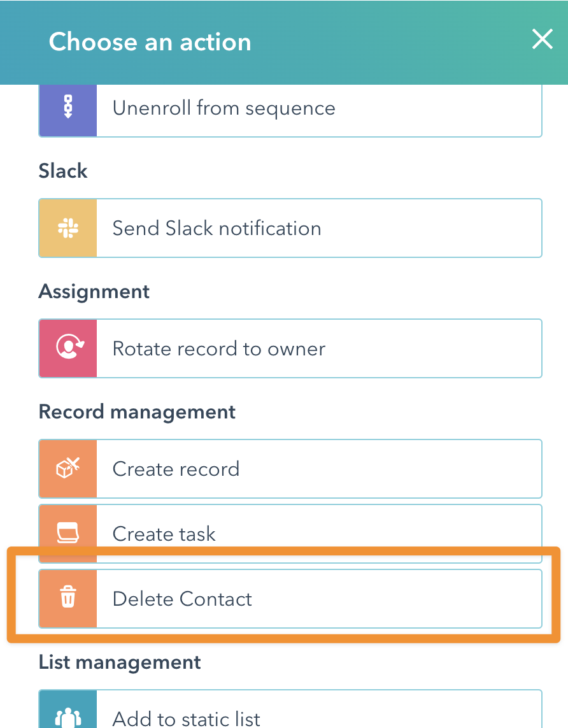
Task: Click the Choose an action panel title
Action: click(150, 42)
